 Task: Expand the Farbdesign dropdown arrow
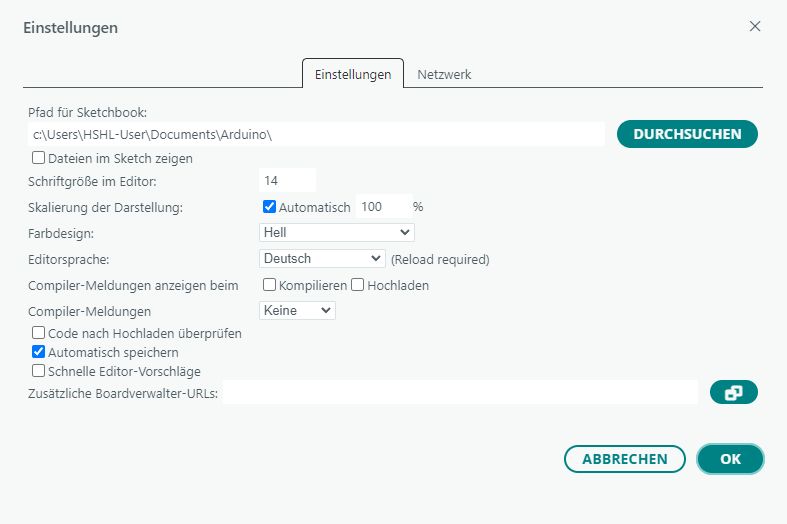tap(405, 232)
